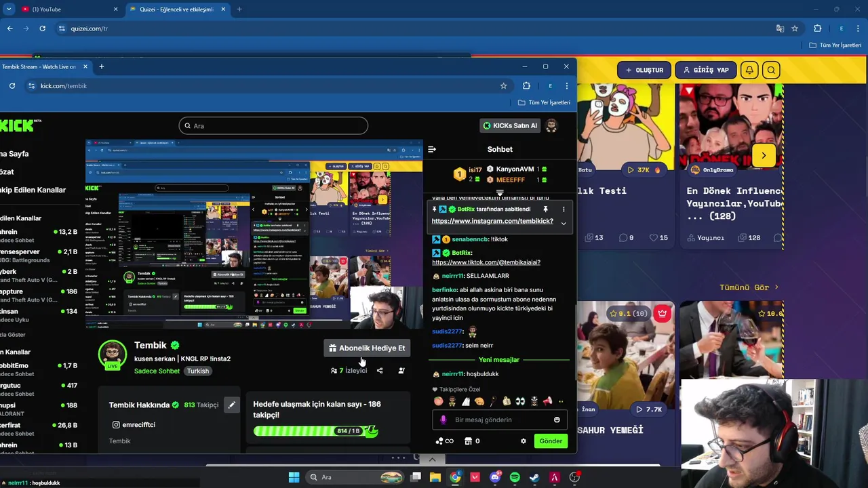Click the Tembik channel avatar with LIVE badge

coord(113,354)
